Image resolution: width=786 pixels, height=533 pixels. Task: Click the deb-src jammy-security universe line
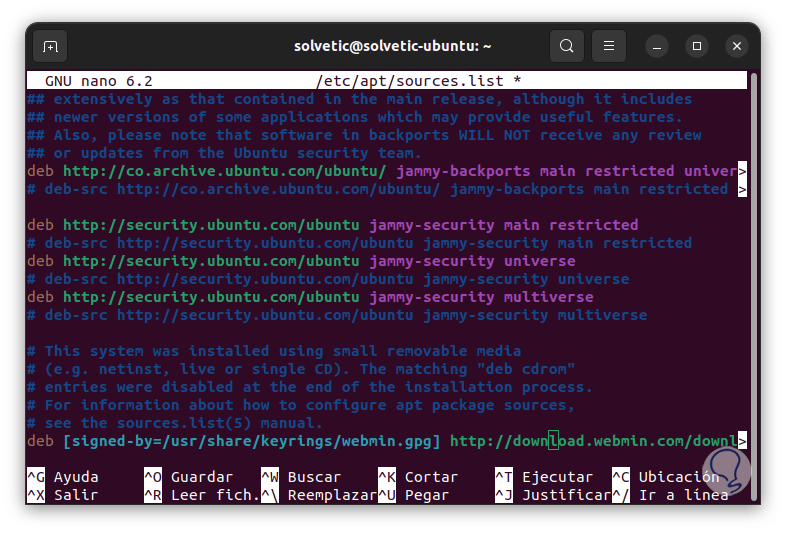328,279
